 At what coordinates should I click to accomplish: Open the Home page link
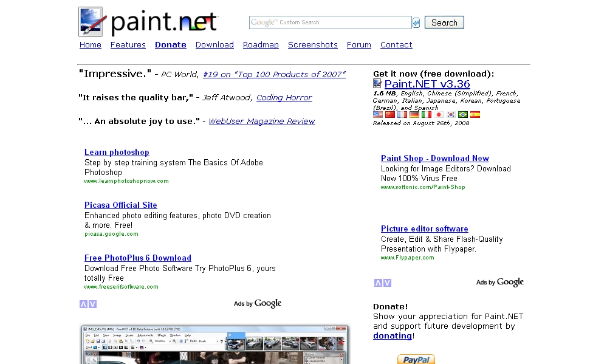click(90, 44)
